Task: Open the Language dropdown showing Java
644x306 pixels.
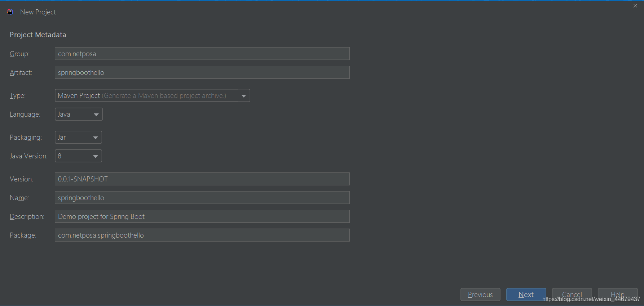Action: tap(79, 114)
